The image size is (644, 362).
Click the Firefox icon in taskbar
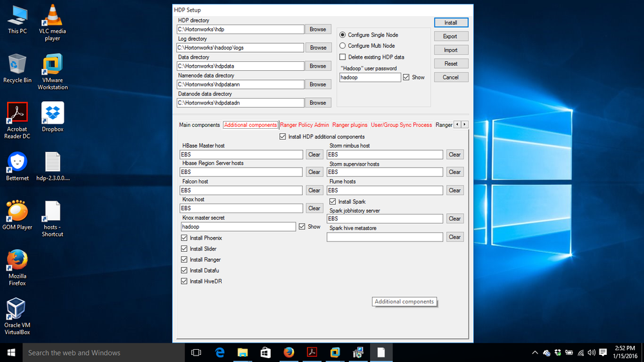pyautogui.click(x=289, y=352)
